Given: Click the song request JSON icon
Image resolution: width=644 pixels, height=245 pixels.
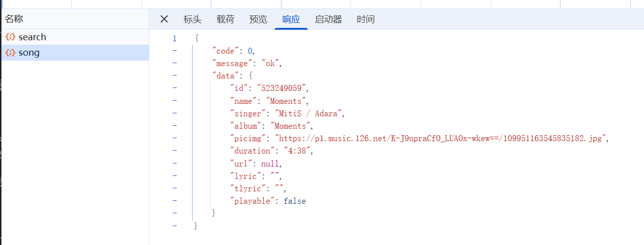Looking at the screenshot, I should click(x=10, y=53).
